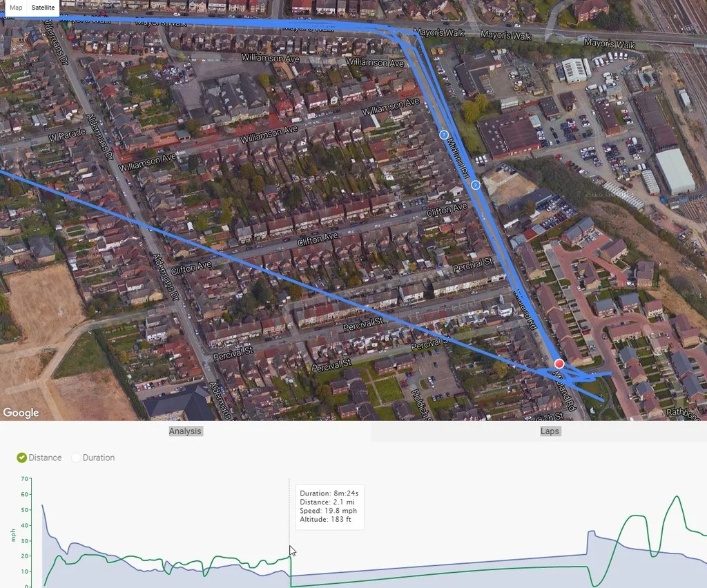The image size is (707, 588).
Task: Click the green checkmark icon beside Distance
Action: click(x=21, y=458)
